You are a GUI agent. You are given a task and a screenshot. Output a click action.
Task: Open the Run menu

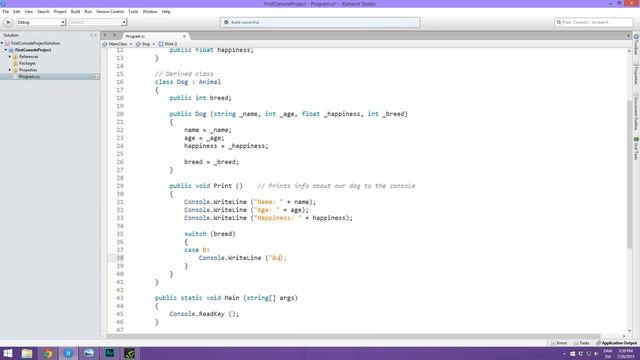88,12
